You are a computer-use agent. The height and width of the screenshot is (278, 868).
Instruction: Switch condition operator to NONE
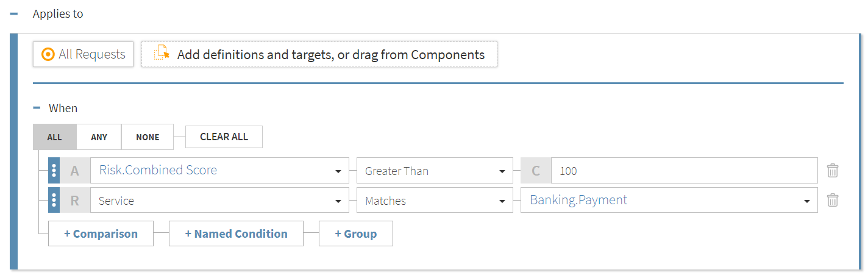click(x=148, y=137)
